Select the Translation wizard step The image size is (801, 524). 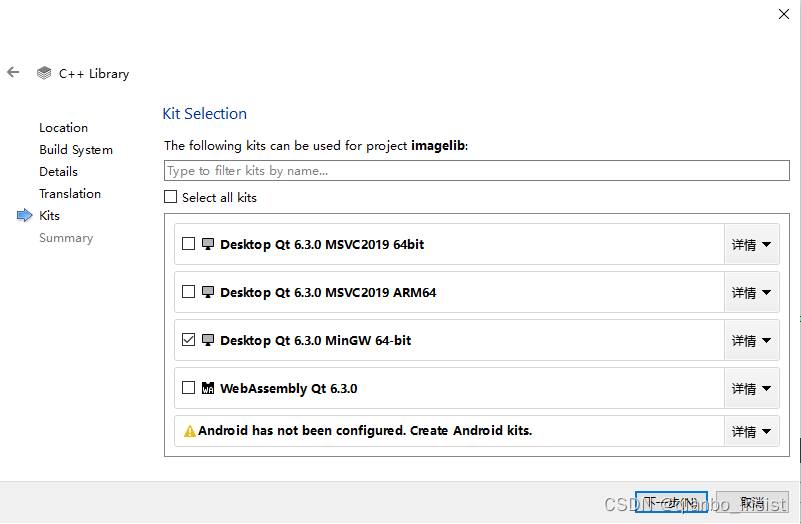click(70, 194)
